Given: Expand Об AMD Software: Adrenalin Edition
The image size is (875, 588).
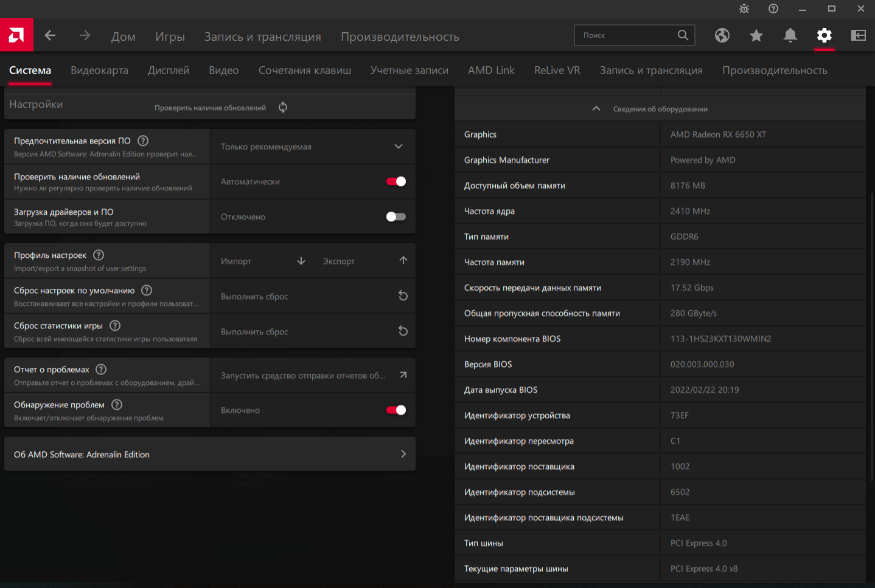Looking at the screenshot, I should coord(210,454).
